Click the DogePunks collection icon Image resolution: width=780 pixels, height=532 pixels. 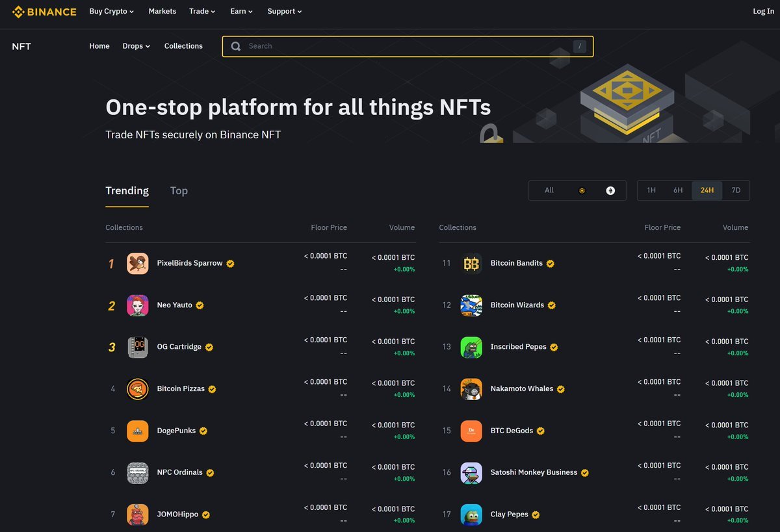138,431
